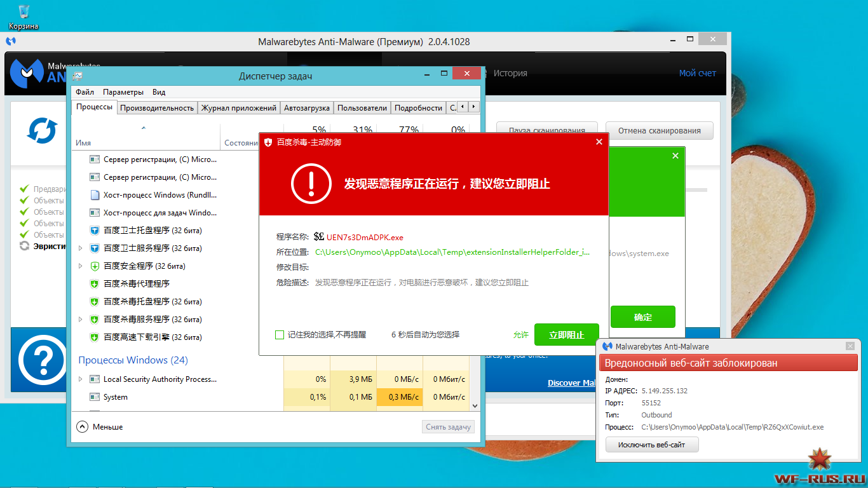Click the Task Manager tab strip right arrow
This screenshot has height=488, width=868.
click(474, 107)
